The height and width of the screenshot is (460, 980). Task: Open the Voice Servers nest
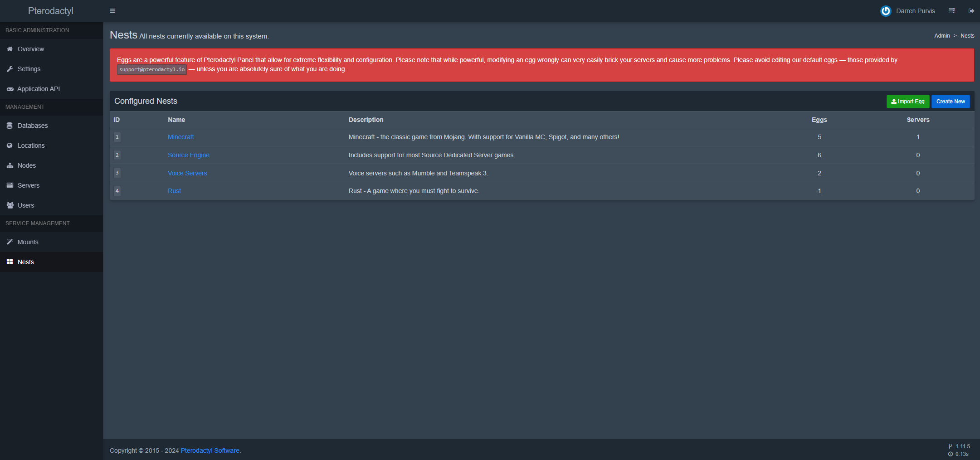tap(187, 173)
